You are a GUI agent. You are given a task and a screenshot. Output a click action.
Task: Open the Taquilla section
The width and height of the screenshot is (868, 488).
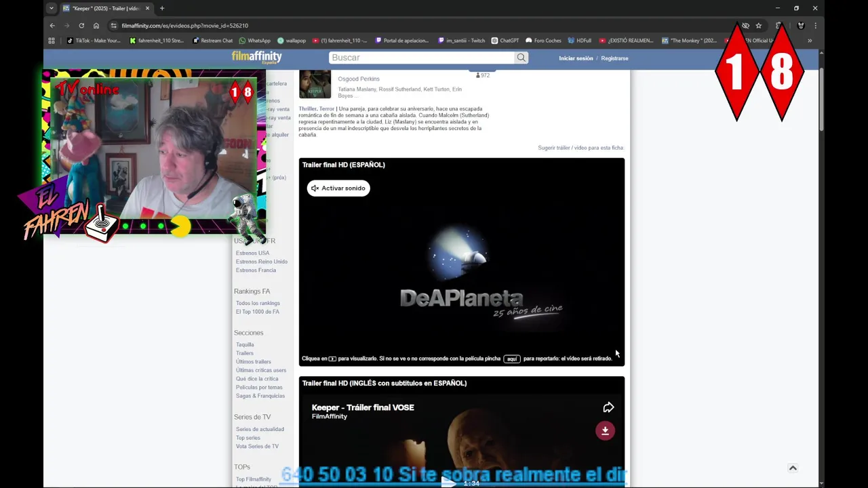click(245, 344)
